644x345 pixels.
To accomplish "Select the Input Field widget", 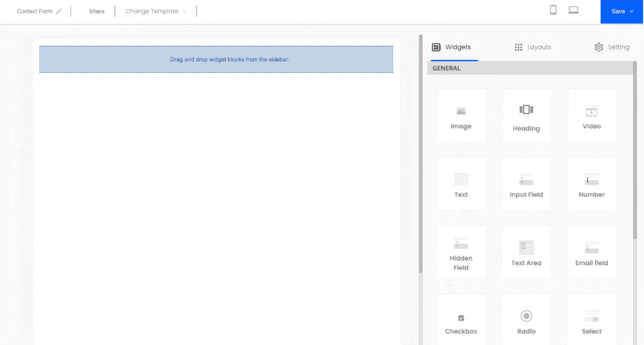I will pyautogui.click(x=526, y=184).
